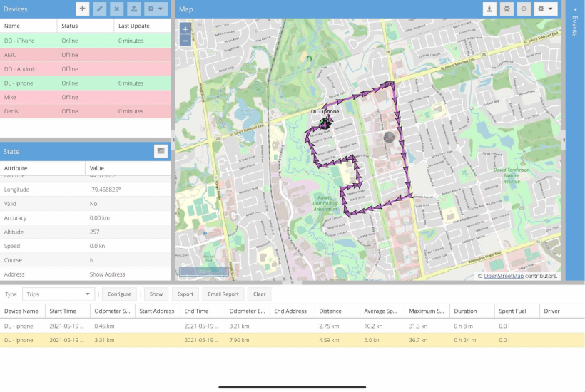Zoom out on the map

tap(185, 41)
